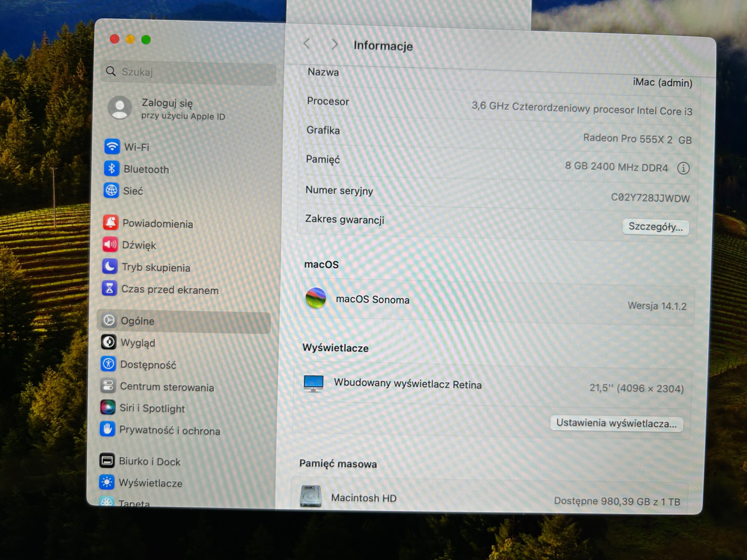The width and height of the screenshot is (747, 560).
Task: Click the Szukaj search field
Action: coord(188,73)
